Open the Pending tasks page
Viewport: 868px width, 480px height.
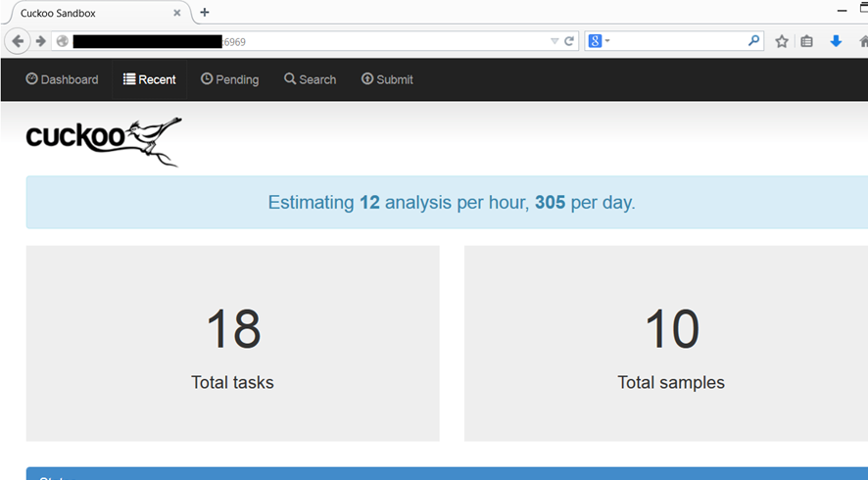(x=229, y=79)
